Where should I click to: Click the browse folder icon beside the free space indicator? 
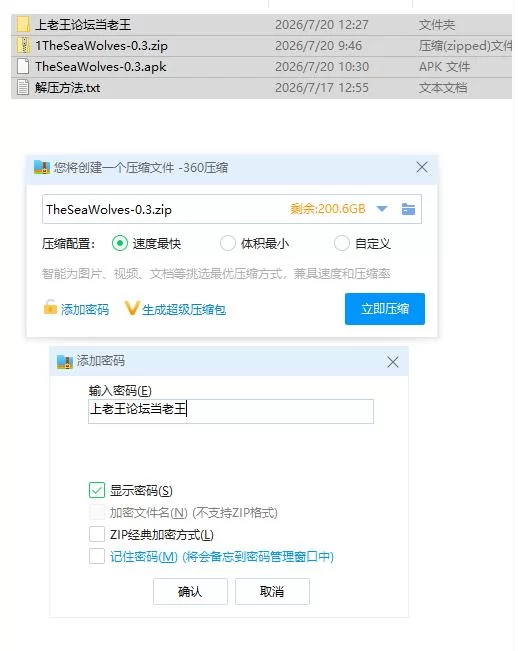408,209
